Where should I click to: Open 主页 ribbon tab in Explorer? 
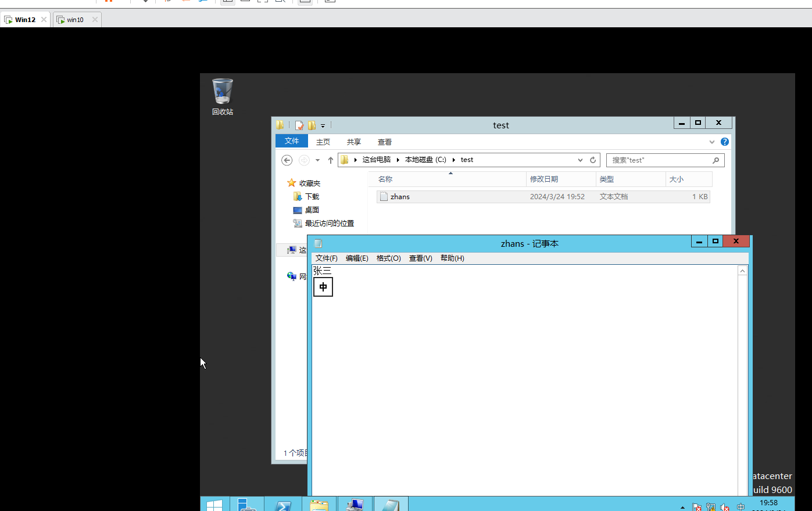tap(323, 142)
